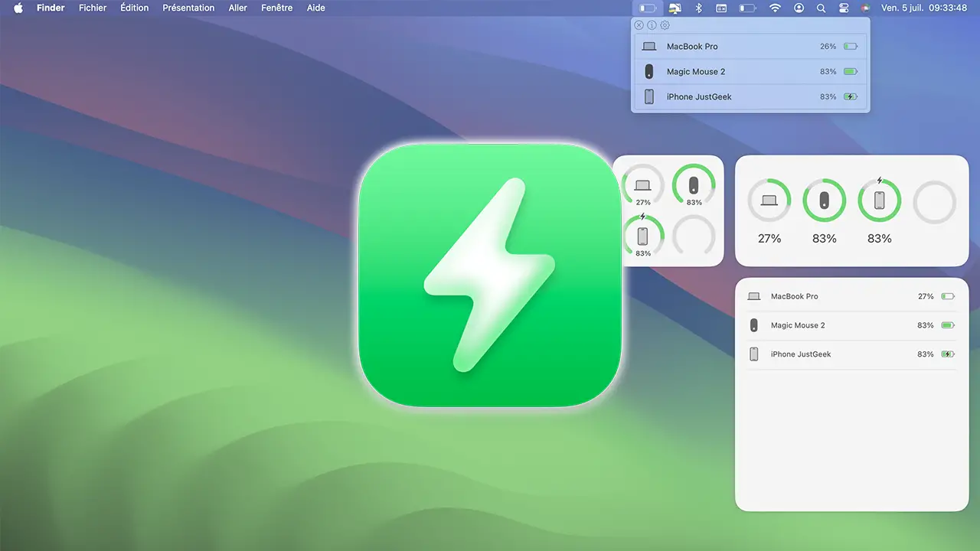Open the Aller menu
980x551 pixels.
tap(237, 8)
